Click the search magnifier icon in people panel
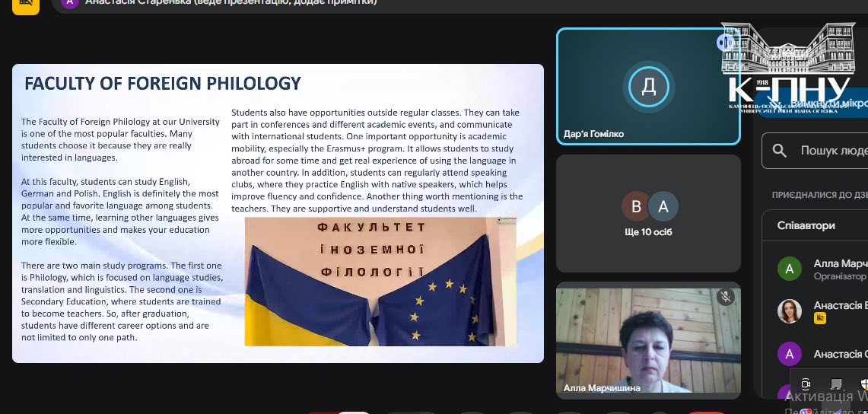Image resolution: width=868 pixels, height=414 pixels. coord(779,151)
